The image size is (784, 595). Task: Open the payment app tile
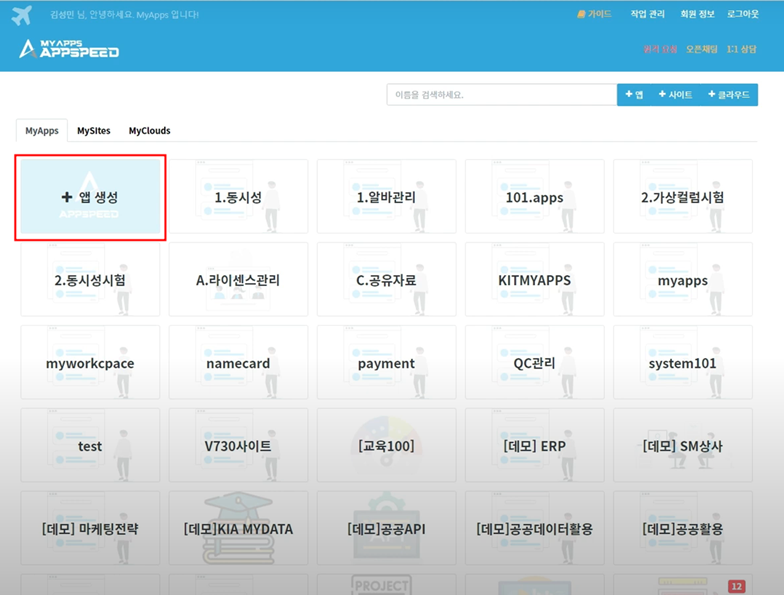click(x=386, y=362)
